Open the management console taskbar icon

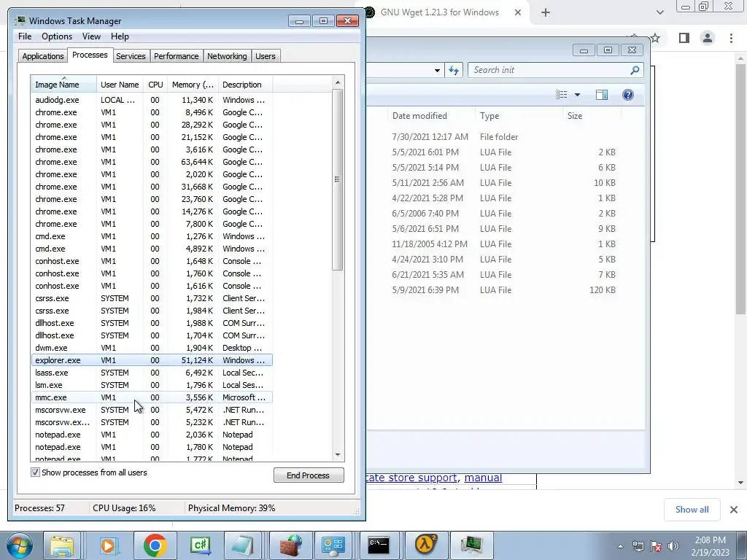click(333, 545)
